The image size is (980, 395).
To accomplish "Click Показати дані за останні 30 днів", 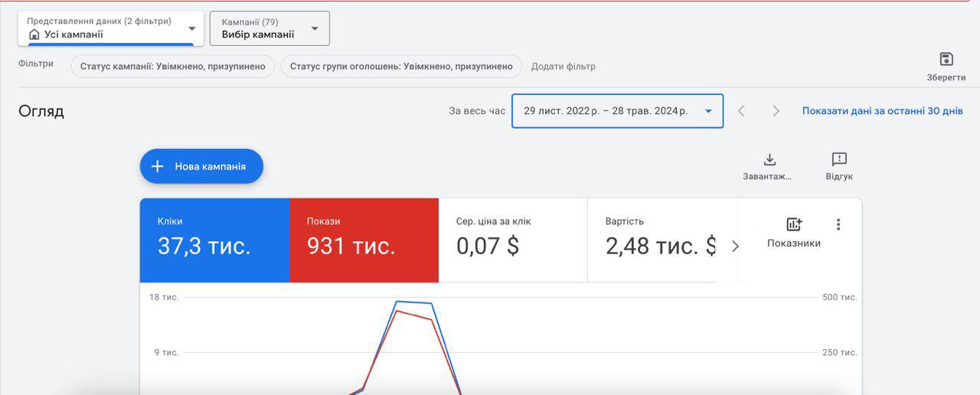I will pos(882,111).
